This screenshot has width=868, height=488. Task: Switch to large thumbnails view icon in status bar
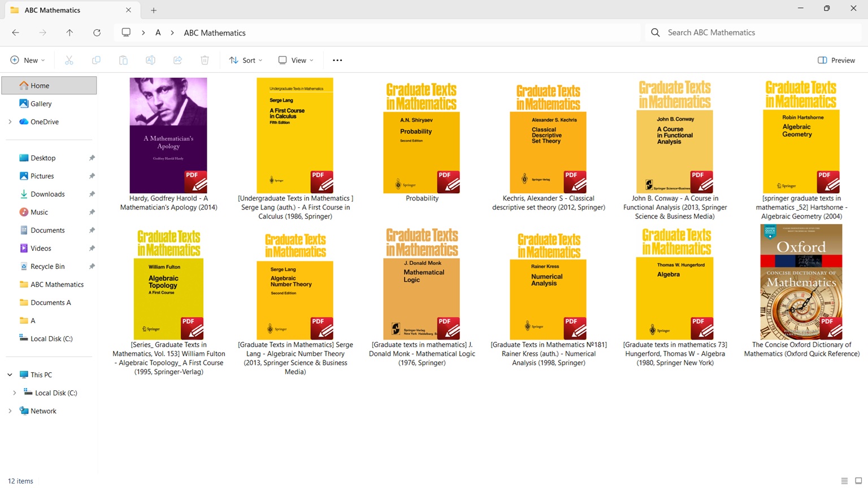click(x=858, y=481)
